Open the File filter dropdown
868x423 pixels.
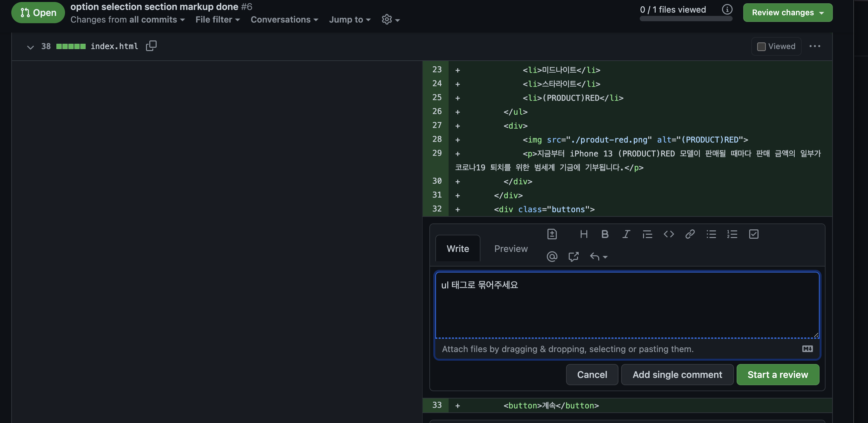tap(217, 20)
